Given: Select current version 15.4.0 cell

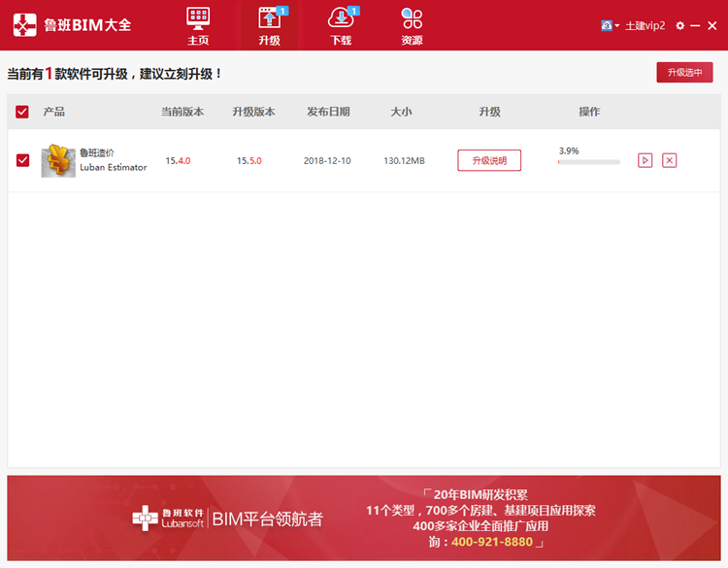Looking at the screenshot, I should [178, 161].
